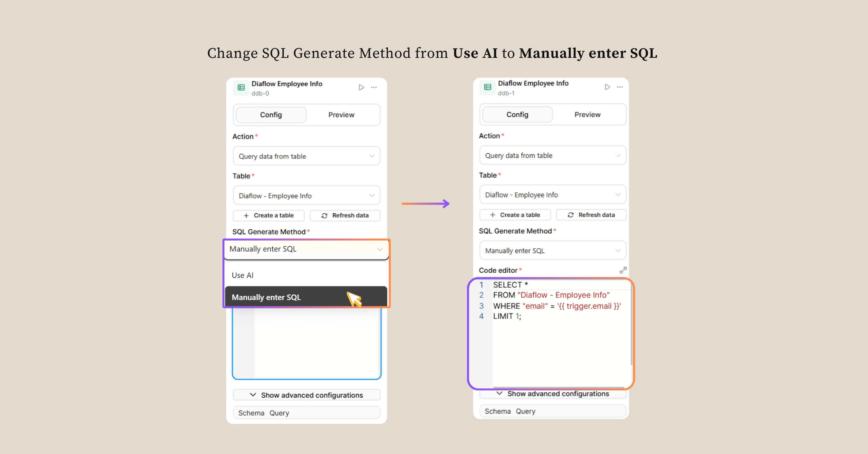Image resolution: width=868 pixels, height=454 pixels.
Task: Click Refresh data in ddb-1 panel
Action: pyautogui.click(x=591, y=215)
